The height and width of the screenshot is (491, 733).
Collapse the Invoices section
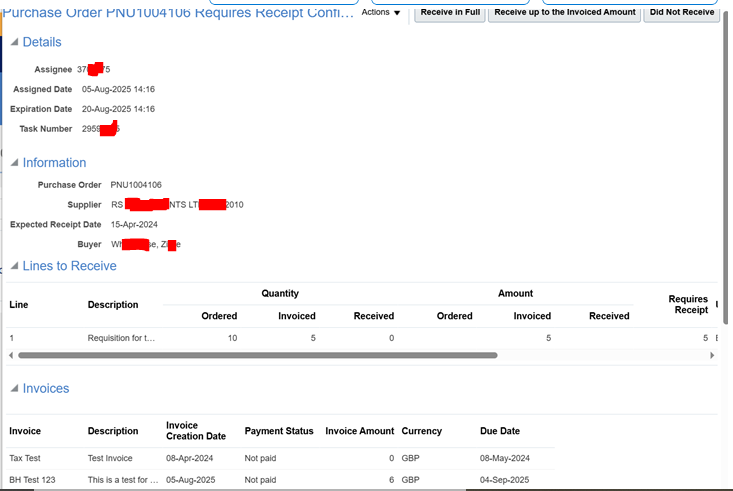(14, 389)
